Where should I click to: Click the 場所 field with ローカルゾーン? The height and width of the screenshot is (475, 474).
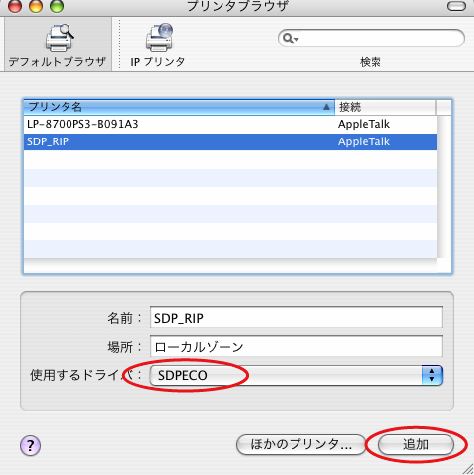coord(296,347)
